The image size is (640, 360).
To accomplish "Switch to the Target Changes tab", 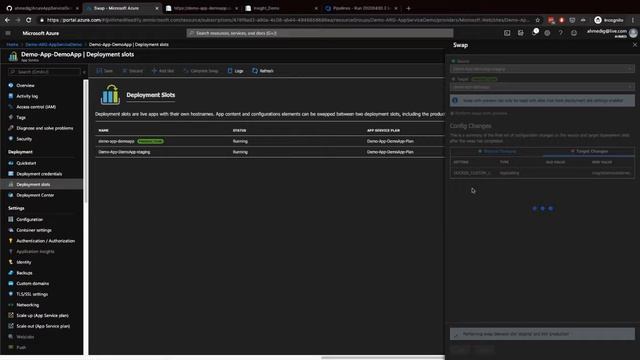I will point(589,151).
